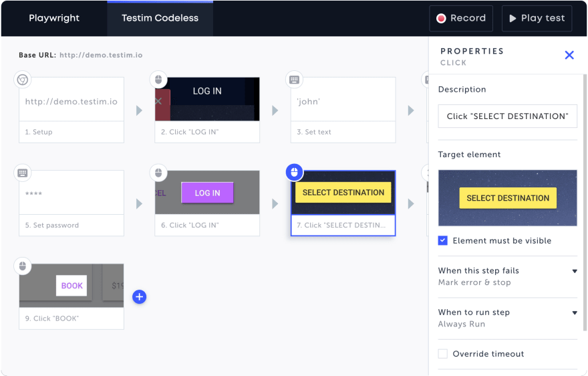Select step 6 purple LOG IN thumbnail

point(207,192)
